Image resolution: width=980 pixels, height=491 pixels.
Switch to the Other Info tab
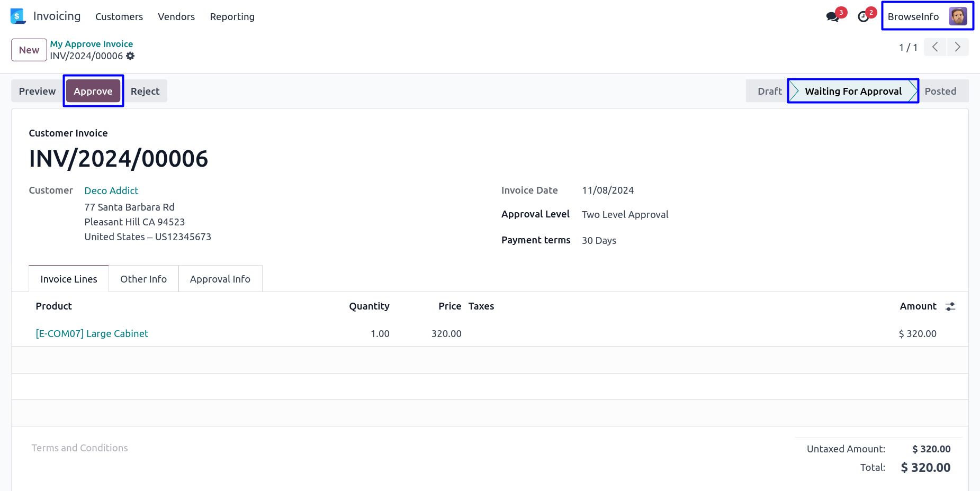143,279
